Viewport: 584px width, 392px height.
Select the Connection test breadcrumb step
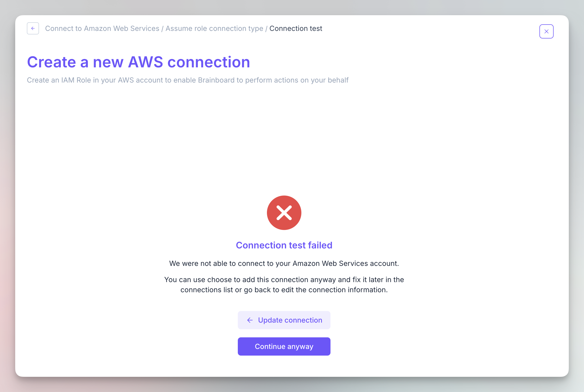pos(296,28)
